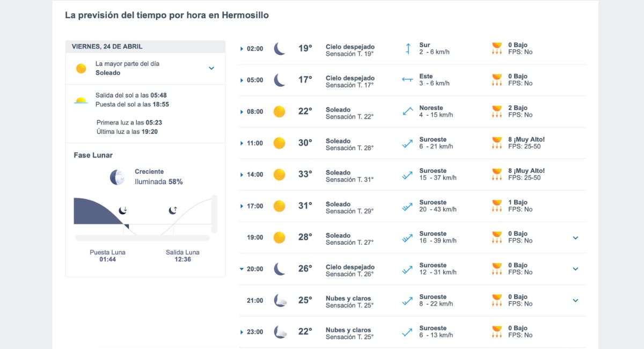
Task: Click the ¡Muy Alto! UV icon on 14:00 row
Action: [496, 175]
